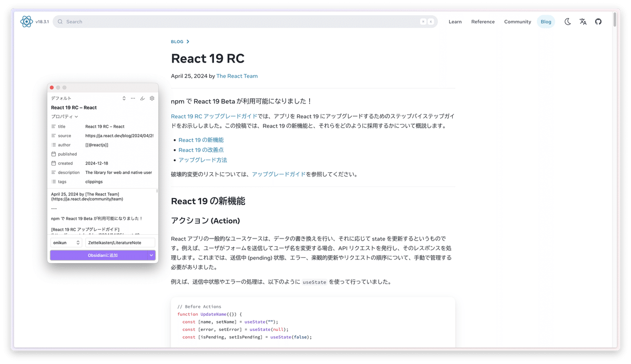The height and width of the screenshot is (364, 631).
Task: Open the デフォルト template selector arrows
Action: tap(124, 98)
